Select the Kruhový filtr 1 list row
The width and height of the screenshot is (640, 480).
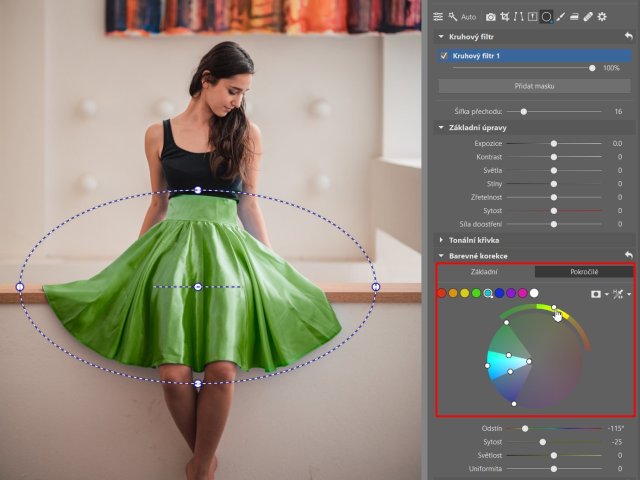click(534, 56)
